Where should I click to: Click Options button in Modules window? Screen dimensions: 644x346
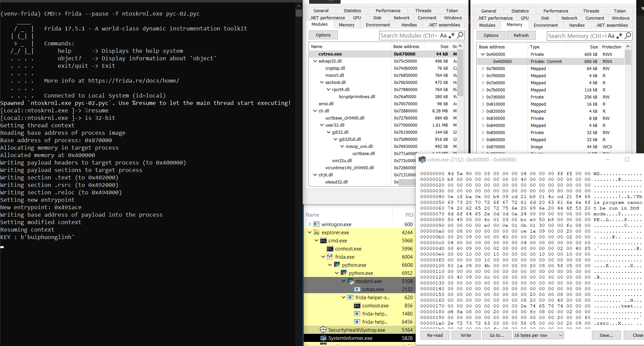point(323,35)
